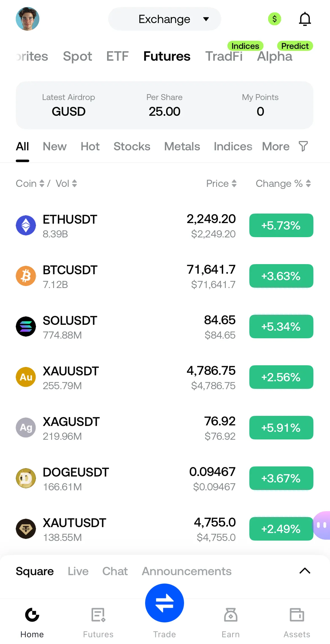
Task: Open the user profile avatar
Action: tap(28, 19)
